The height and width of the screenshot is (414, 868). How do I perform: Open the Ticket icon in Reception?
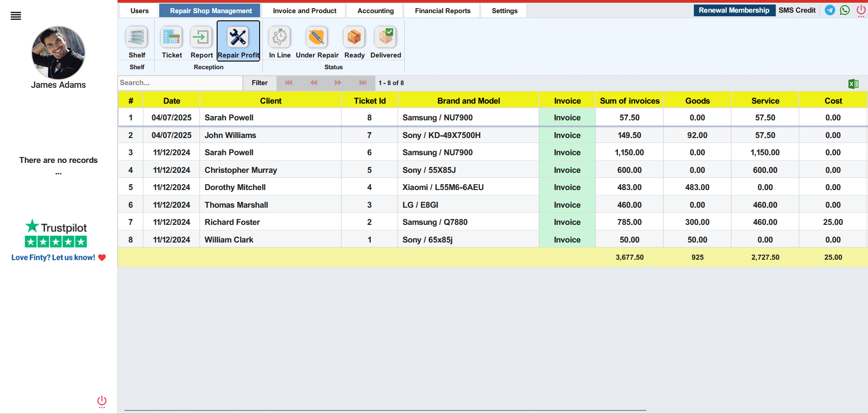[x=172, y=42]
